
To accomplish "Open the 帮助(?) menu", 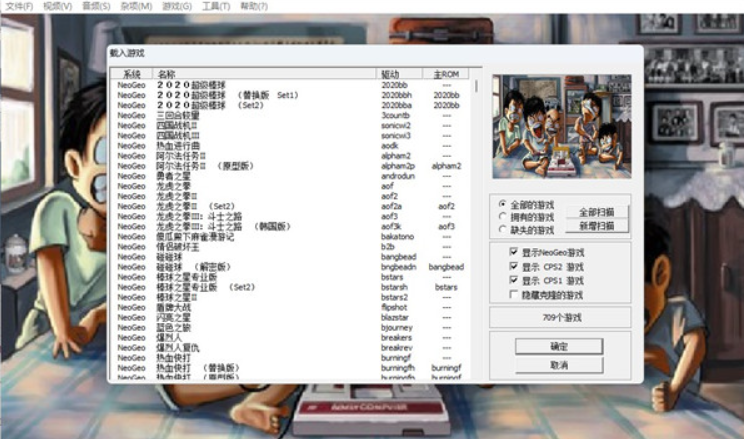I will [x=254, y=6].
